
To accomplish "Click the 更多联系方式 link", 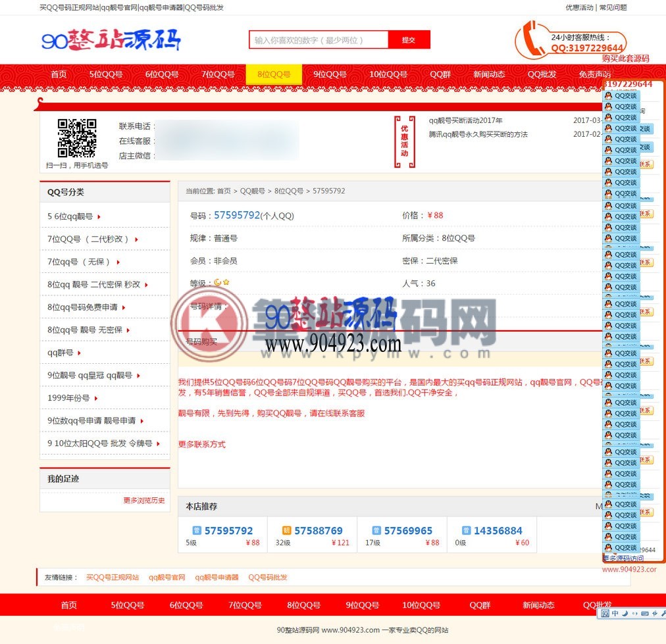I will click(202, 445).
